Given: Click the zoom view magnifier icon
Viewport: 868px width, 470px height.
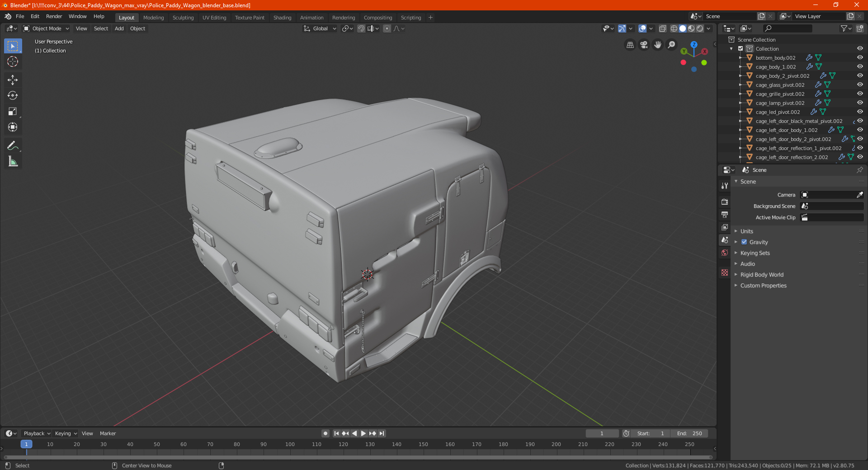Looking at the screenshot, I should point(672,45).
